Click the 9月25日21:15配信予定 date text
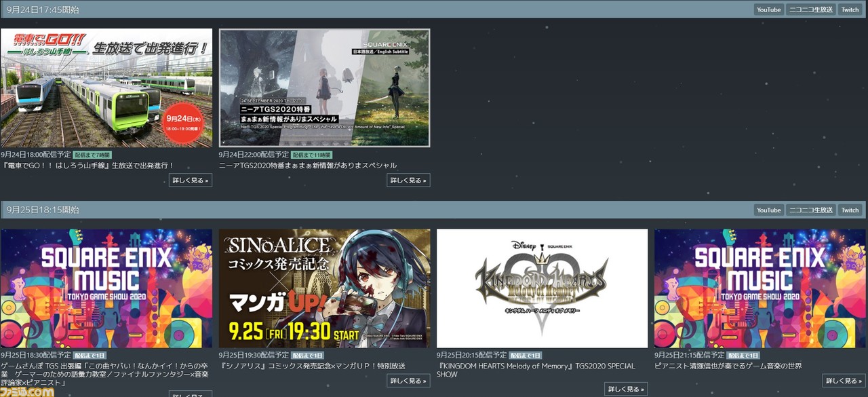The height and width of the screenshot is (397, 868). point(689,355)
